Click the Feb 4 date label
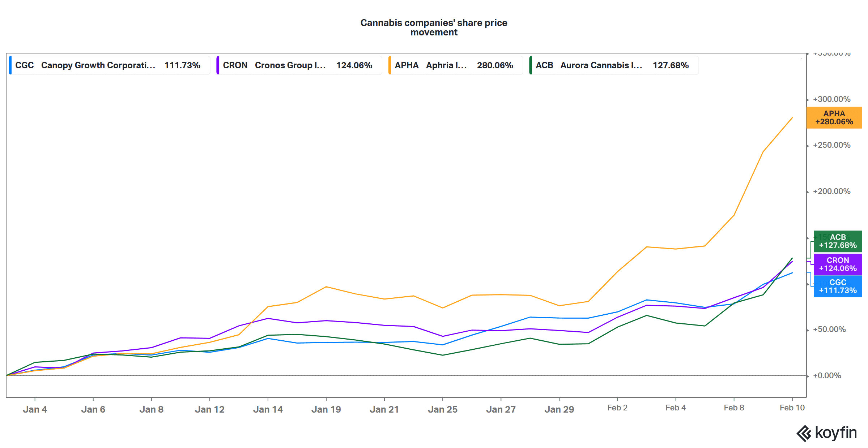This screenshot has height=448, width=868. coord(676,408)
